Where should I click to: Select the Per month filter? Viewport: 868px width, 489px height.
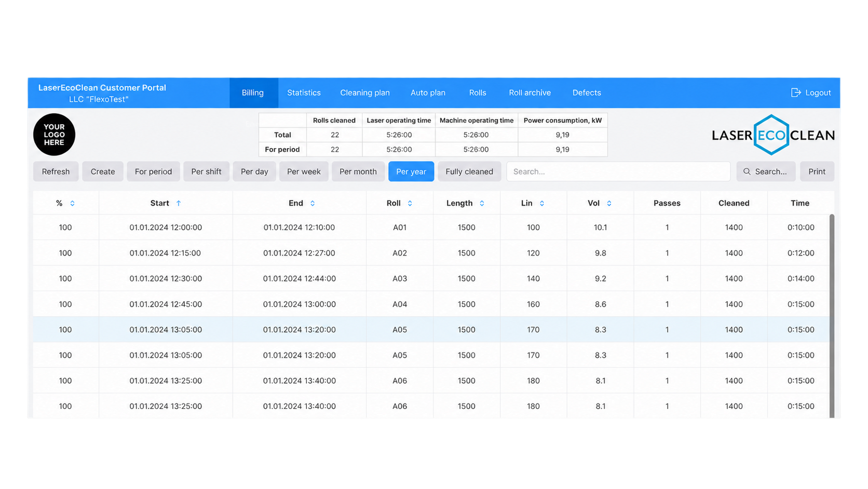(x=358, y=171)
